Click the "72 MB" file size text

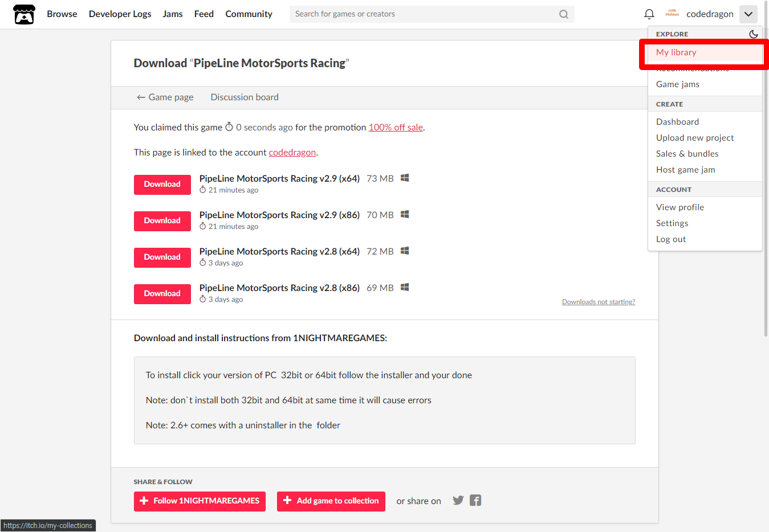(380, 252)
